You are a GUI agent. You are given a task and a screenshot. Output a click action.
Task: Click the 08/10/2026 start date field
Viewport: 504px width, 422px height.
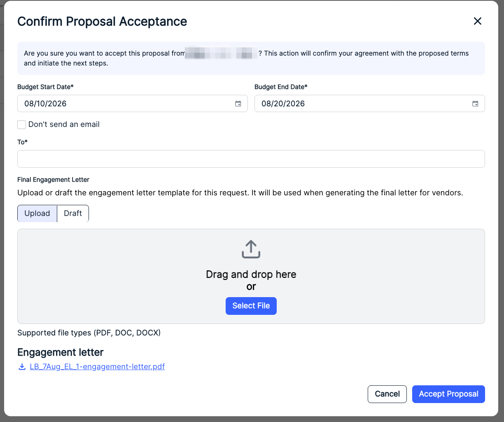pyautogui.click(x=133, y=103)
